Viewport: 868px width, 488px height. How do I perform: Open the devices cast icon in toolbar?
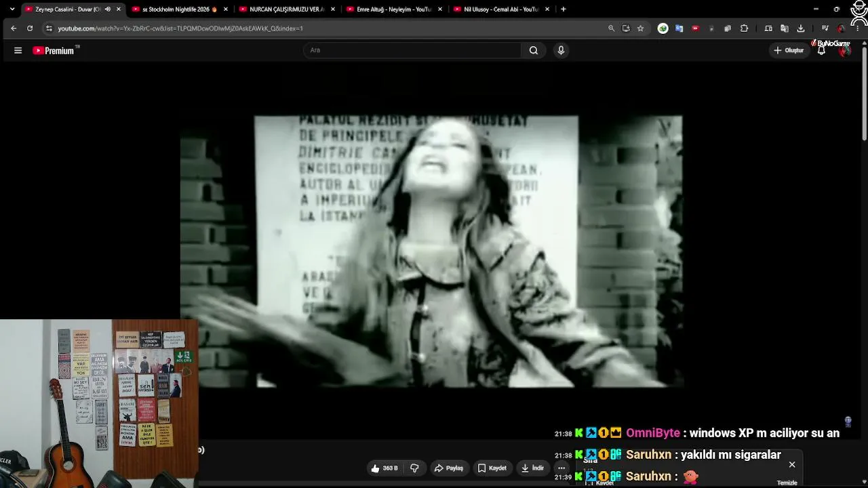768,28
